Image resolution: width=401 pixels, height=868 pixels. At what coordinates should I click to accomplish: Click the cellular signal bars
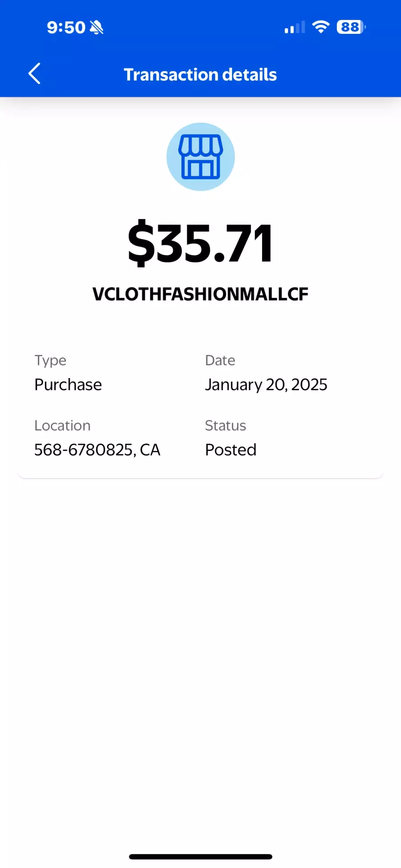click(295, 28)
